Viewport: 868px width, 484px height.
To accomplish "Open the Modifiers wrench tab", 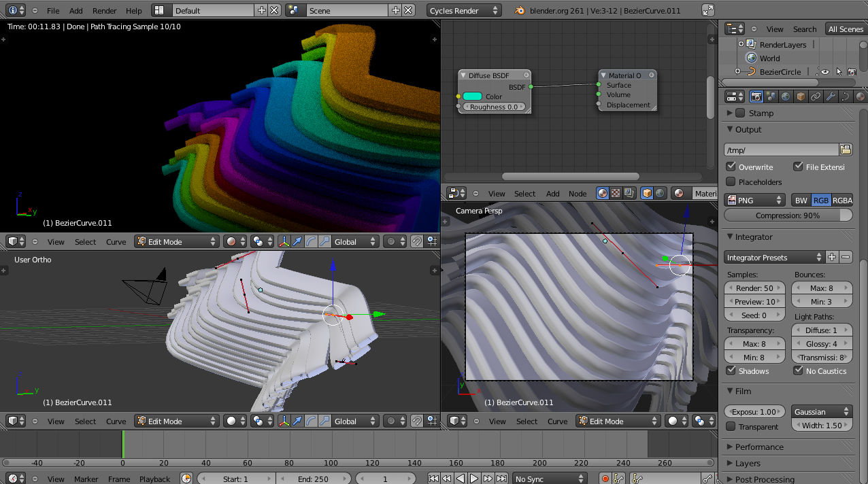I will [x=831, y=97].
